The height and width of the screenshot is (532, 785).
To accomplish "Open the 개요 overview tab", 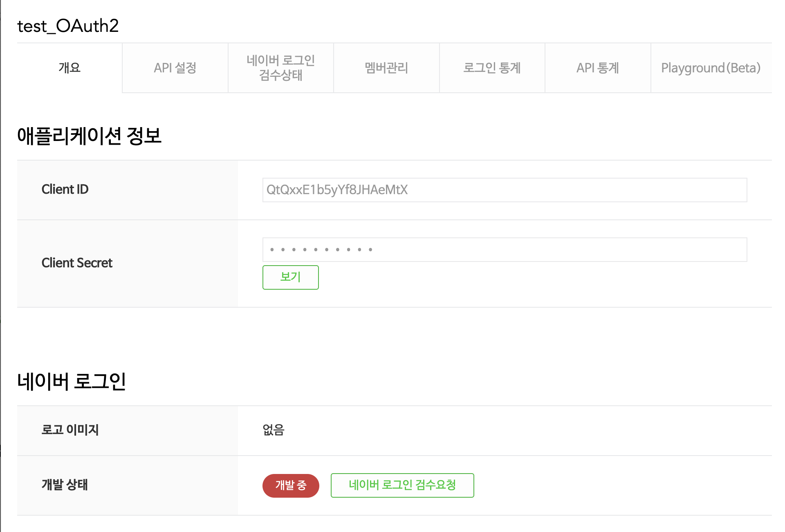I will coord(70,68).
